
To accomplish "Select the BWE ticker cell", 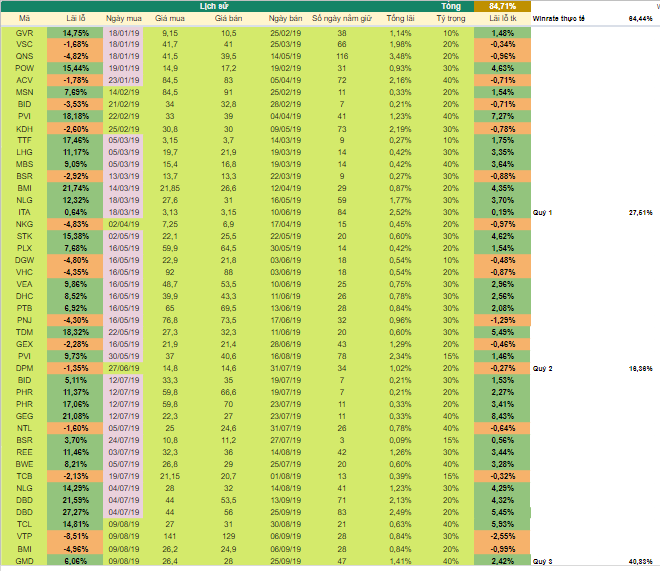I will coord(24,464).
